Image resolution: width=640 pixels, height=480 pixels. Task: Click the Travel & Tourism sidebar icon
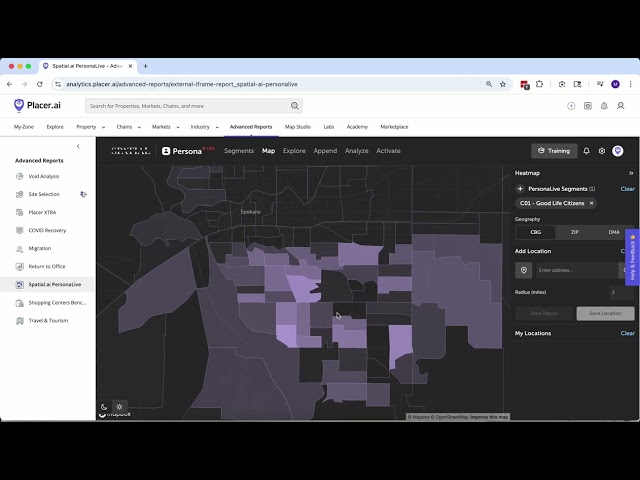pyautogui.click(x=20, y=321)
